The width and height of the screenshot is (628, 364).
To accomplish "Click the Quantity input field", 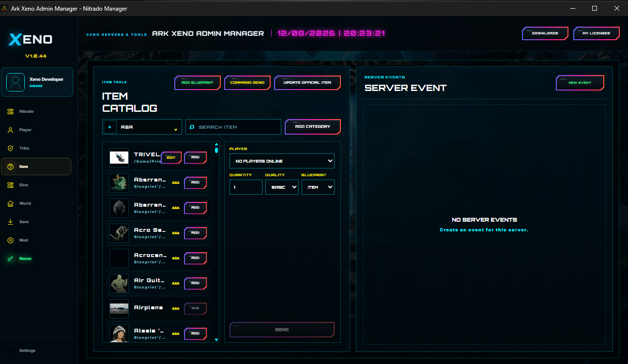I will tap(246, 187).
